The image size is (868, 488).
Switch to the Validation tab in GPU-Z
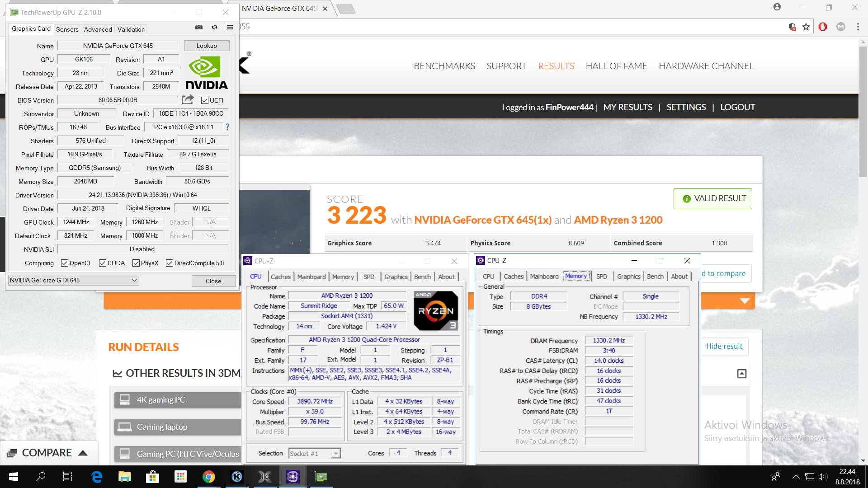pos(131,29)
